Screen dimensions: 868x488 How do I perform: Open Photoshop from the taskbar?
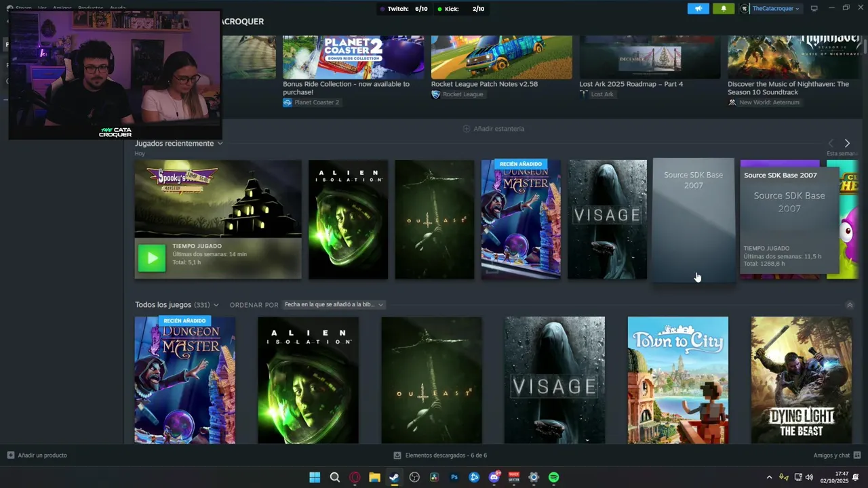tap(454, 477)
